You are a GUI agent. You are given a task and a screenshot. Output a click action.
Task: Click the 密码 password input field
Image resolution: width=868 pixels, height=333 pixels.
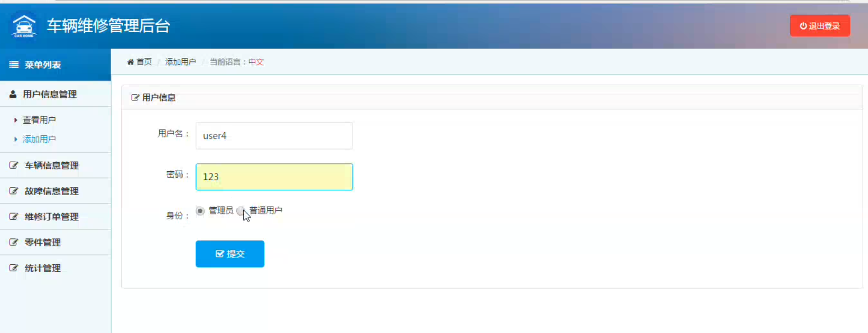tap(274, 177)
